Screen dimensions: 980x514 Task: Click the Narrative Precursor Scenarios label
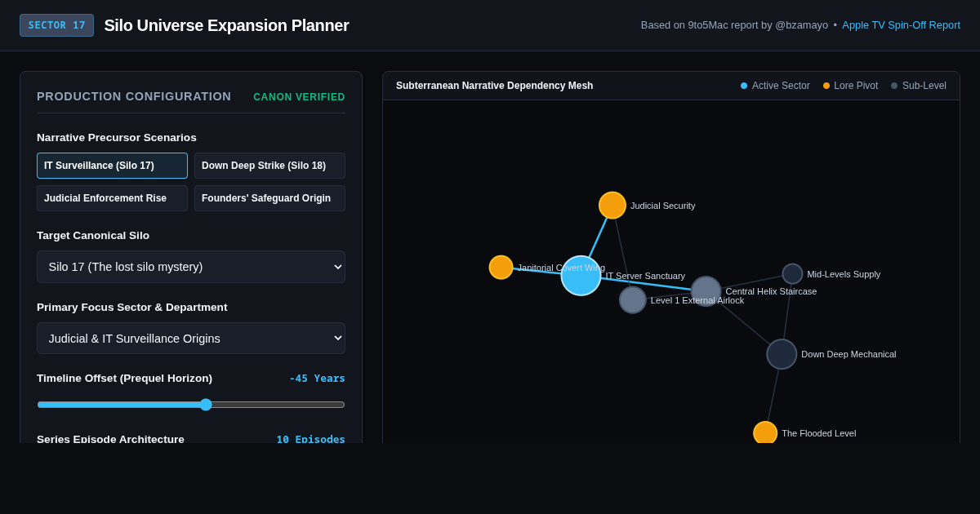(117, 138)
